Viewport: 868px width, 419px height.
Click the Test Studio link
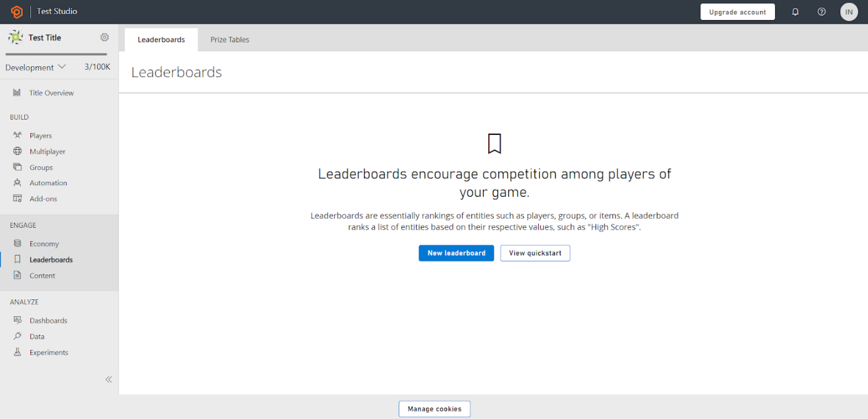tap(57, 12)
